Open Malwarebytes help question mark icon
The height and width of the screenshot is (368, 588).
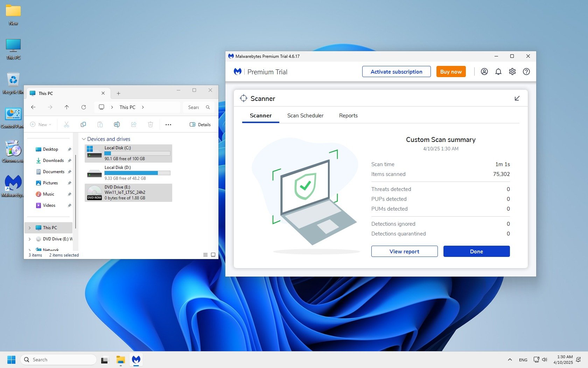point(526,71)
